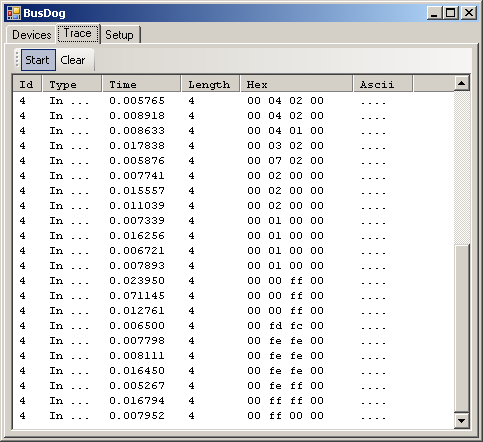The width and height of the screenshot is (483, 442).
Task: Close the BusDog window
Action: point(469,13)
